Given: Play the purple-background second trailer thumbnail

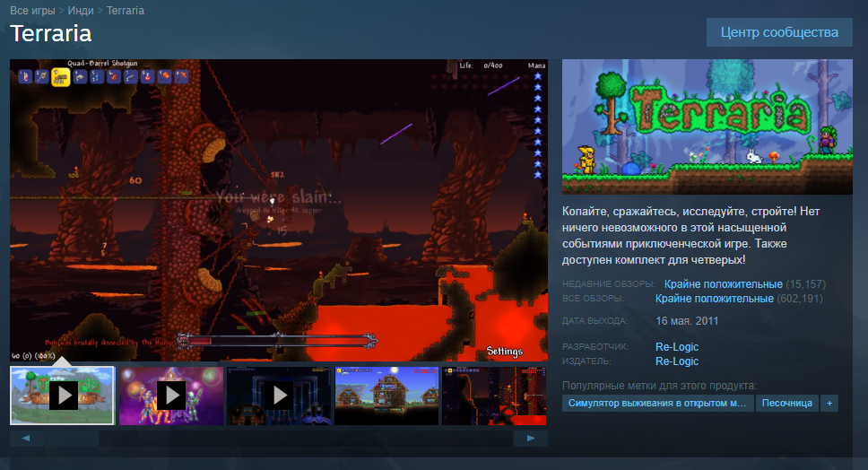Looking at the screenshot, I should (171, 396).
